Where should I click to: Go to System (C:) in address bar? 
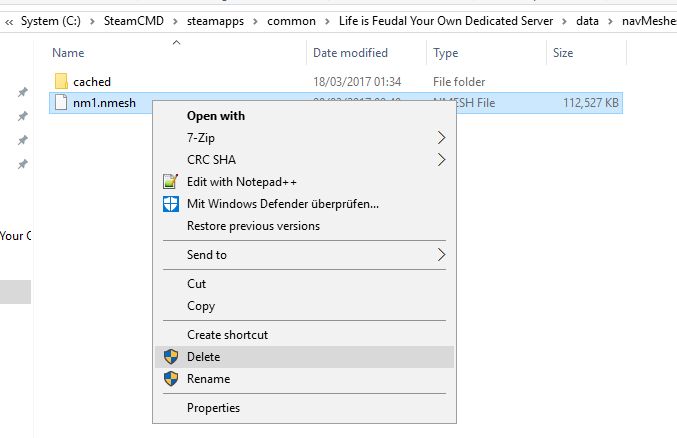51,21
